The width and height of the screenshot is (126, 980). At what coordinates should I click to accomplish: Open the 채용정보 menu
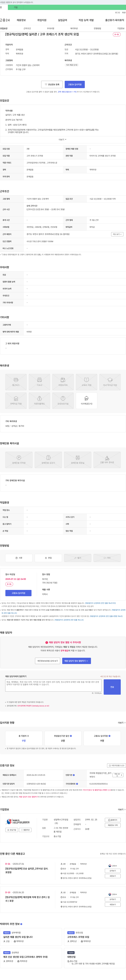[21, 20]
